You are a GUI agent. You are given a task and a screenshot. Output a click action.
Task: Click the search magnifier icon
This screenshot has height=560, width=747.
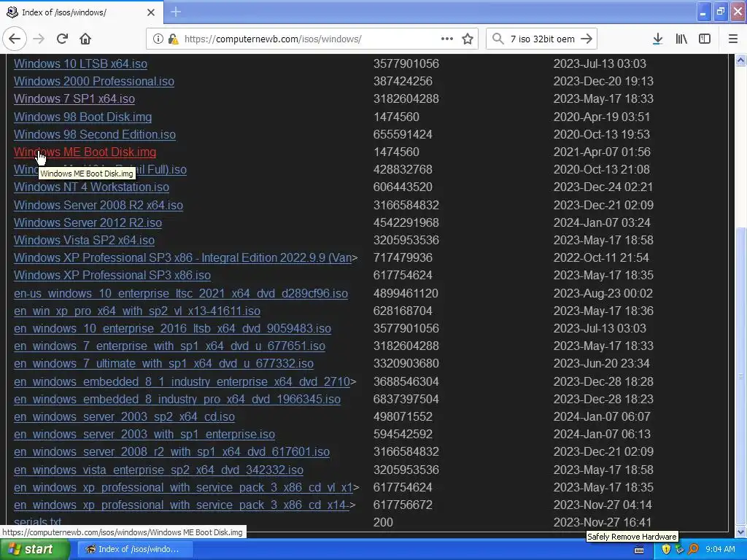(x=498, y=39)
